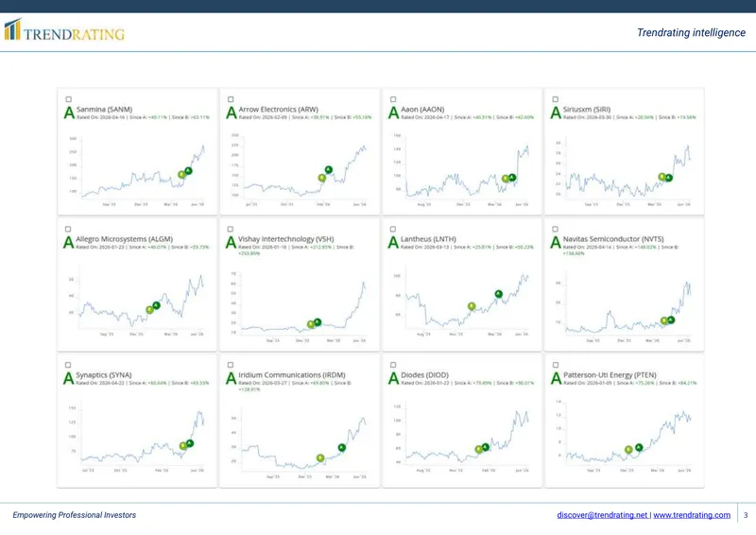The image size is (756, 535).
Task: Tick the Patterson-Uti Energy (PTEN) checkbox
Action: 556,365
